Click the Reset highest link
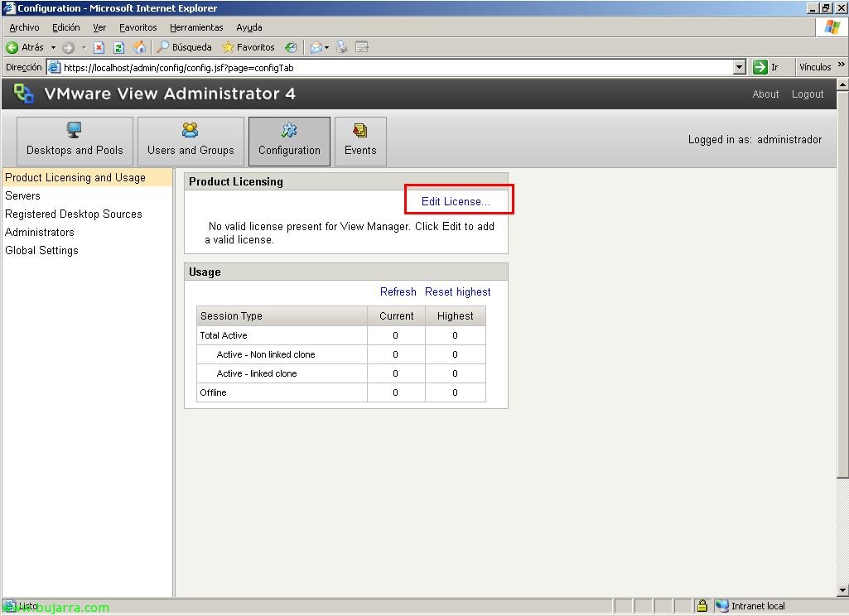The height and width of the screenshot is (616, 849). (457, 291)
